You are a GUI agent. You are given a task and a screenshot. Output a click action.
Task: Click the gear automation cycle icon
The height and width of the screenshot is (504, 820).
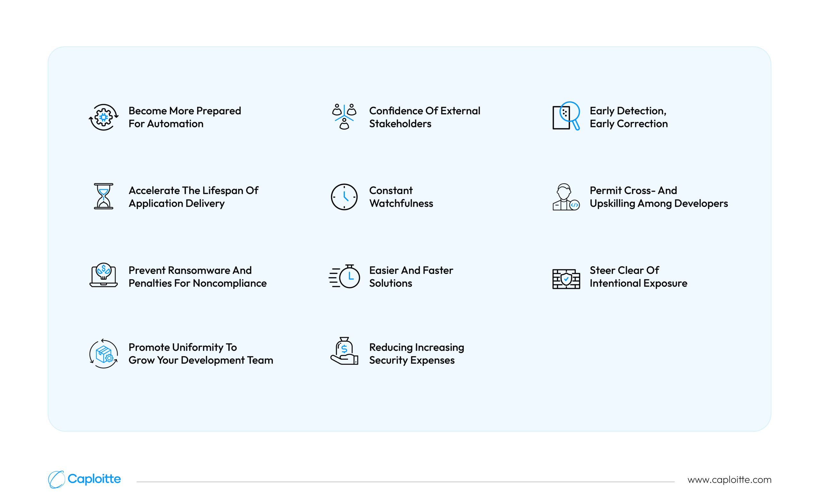tap(103, 117)
